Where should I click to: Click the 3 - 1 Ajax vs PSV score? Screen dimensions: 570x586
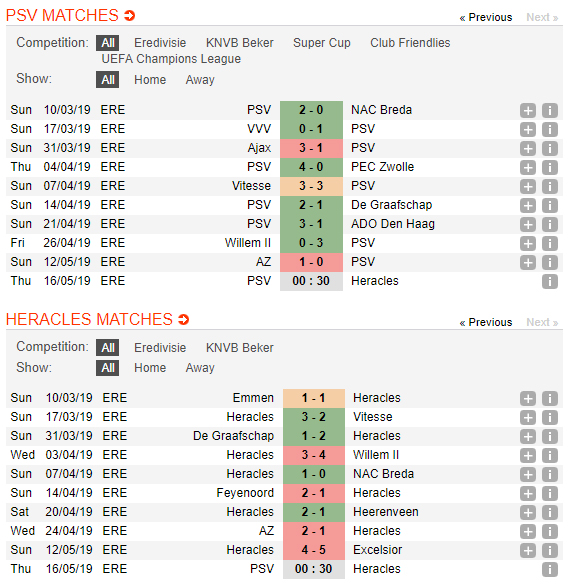(311, 148)
